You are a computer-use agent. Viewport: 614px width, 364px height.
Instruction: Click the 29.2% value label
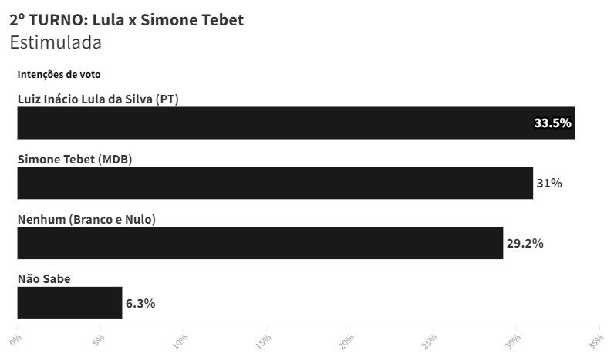coord(525,244)
